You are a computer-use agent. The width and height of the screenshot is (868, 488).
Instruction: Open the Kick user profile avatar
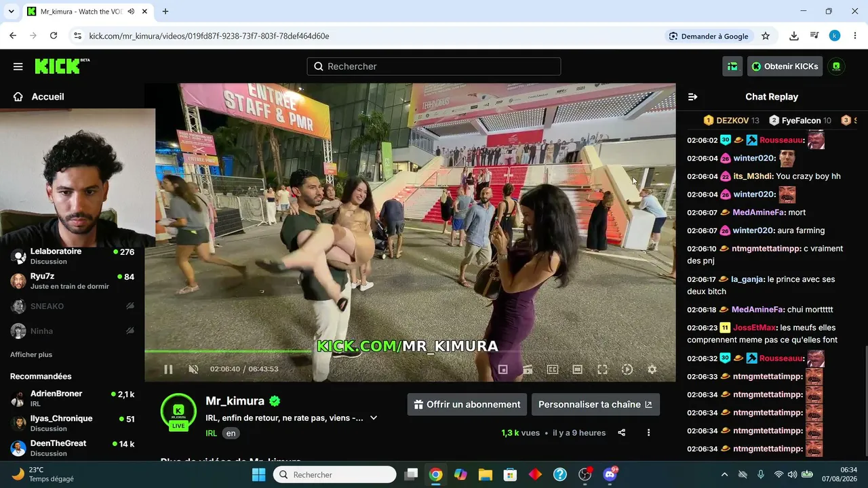(836, 66)
